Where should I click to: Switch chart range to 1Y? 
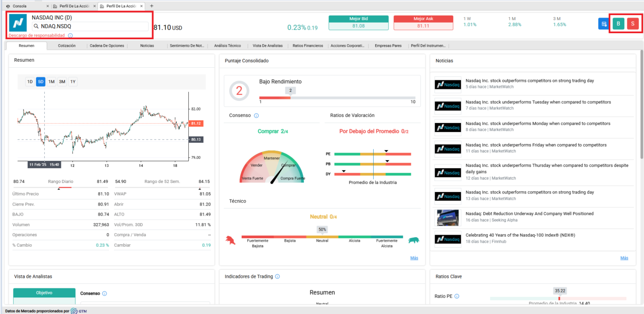[x=73, y=81]
